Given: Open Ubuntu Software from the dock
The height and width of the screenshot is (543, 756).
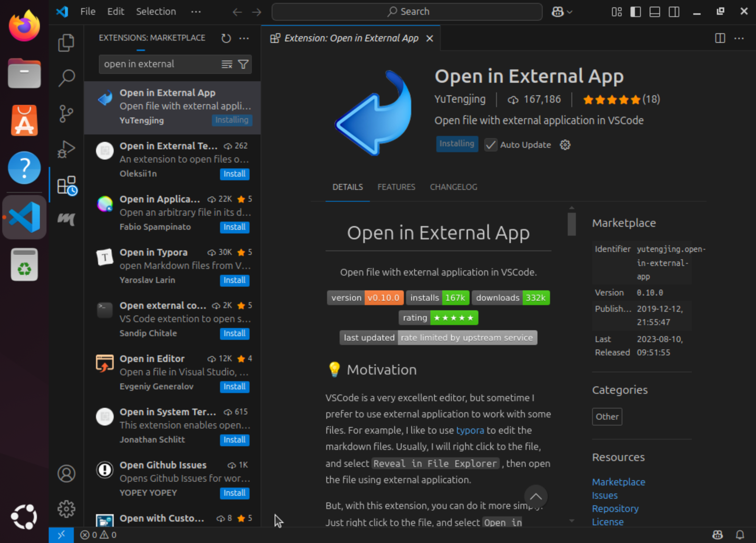Looking at the screenshot, I should 24,120.
